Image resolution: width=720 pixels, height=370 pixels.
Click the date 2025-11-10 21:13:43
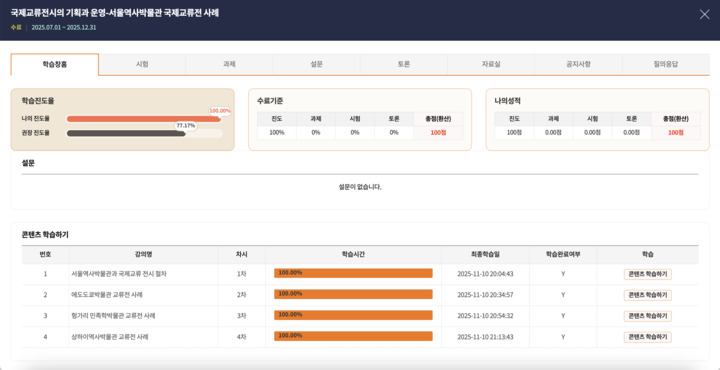[x=485, y=337]
